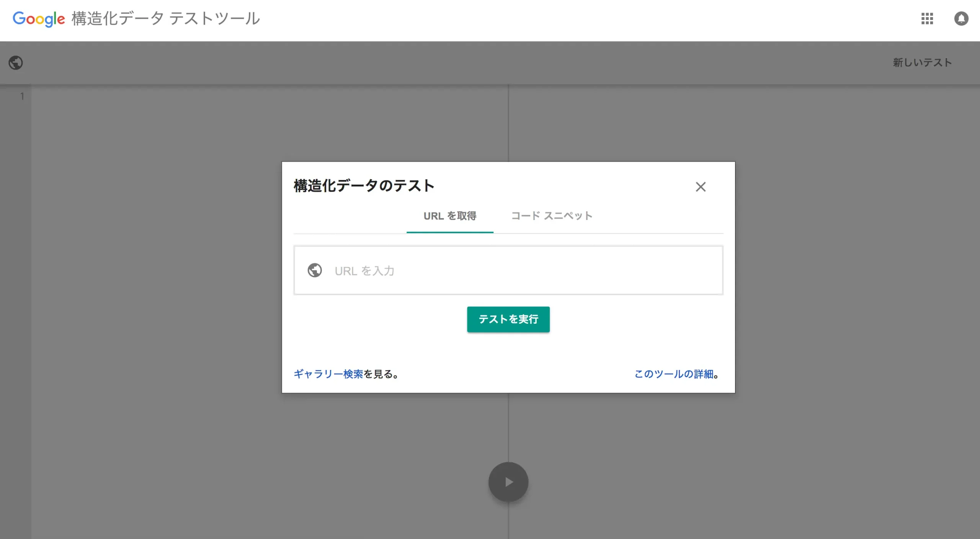Open the ギャラリー検索 link
Viewport: 980px width, 539px height.
(328, 374)
